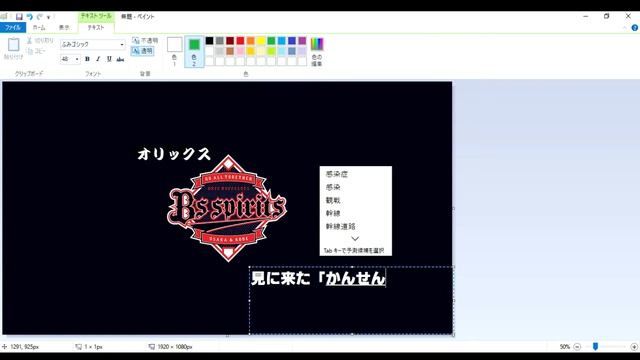This screenshot has height=360, width=640.
Task: Pick the indigo palette color
Action: [x=292, y=40]
